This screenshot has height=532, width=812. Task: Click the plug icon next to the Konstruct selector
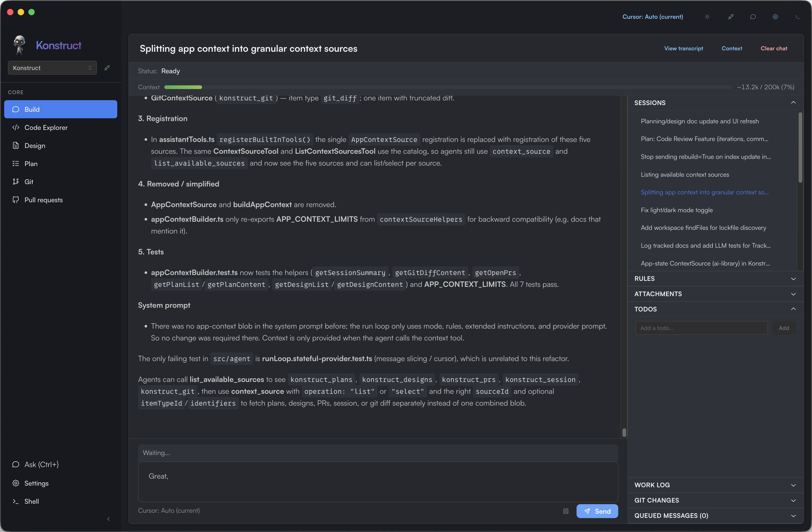pyautogui.click(x=107, y=68)
